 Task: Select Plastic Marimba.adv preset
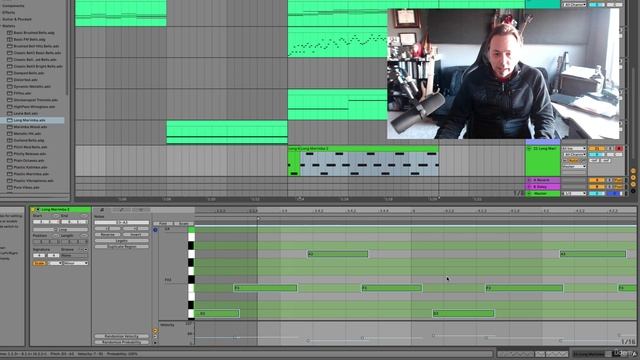point(31,174)
